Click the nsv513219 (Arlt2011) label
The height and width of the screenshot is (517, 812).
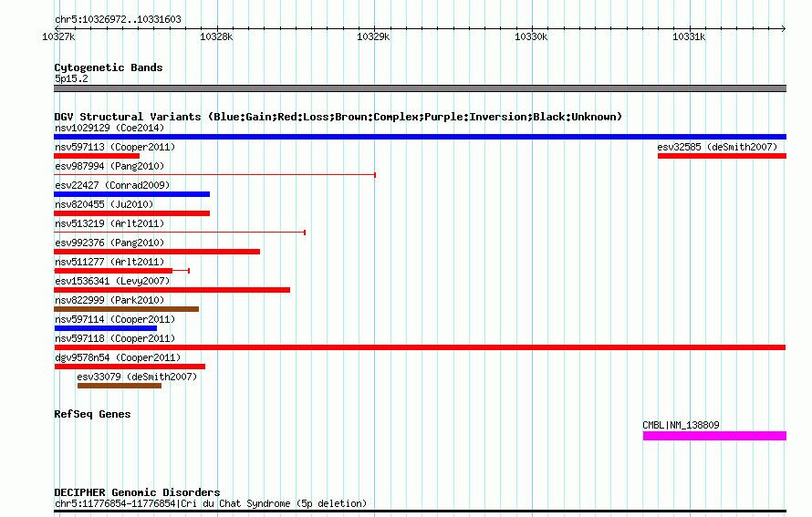tap(109, 223)
